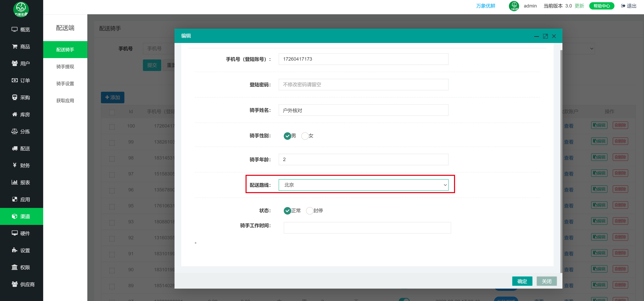Open the 配送 delivery truck icon
644x301 pixels.
14,148
